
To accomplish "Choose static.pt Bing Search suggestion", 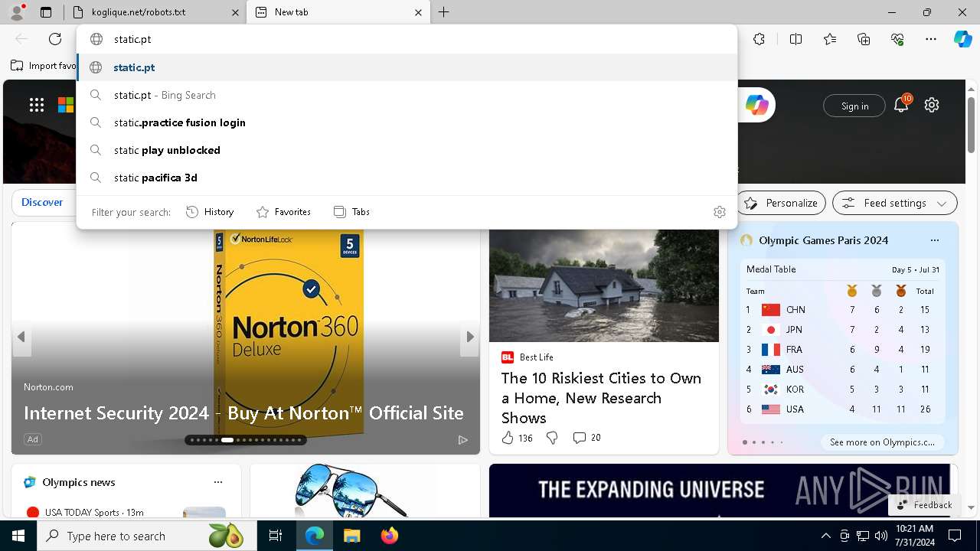I will [x=407, y=95].
